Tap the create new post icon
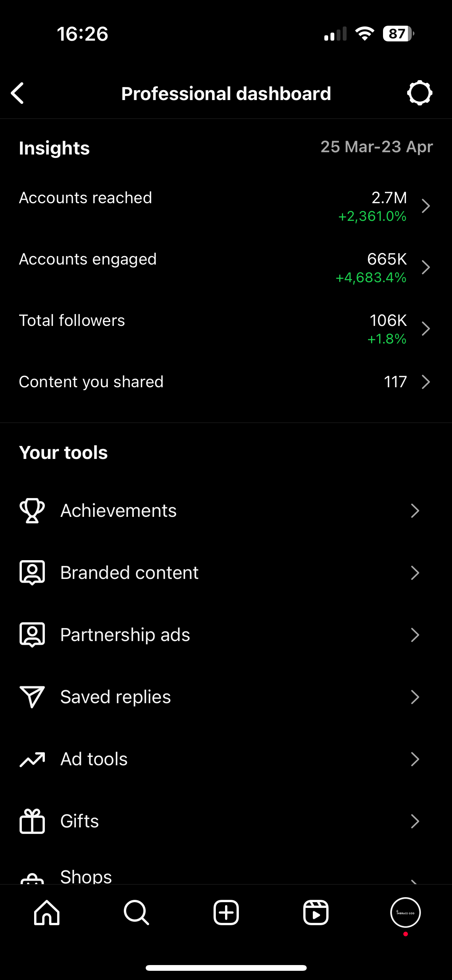452x980 pixels. (x=226, y=913)
